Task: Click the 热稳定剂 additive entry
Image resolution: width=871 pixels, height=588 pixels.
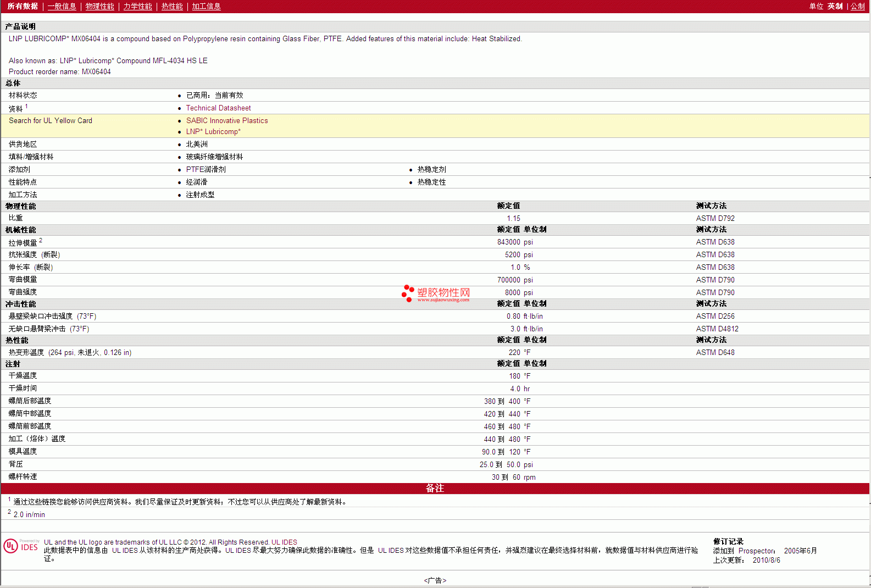Action: click(x=432, y=170)
